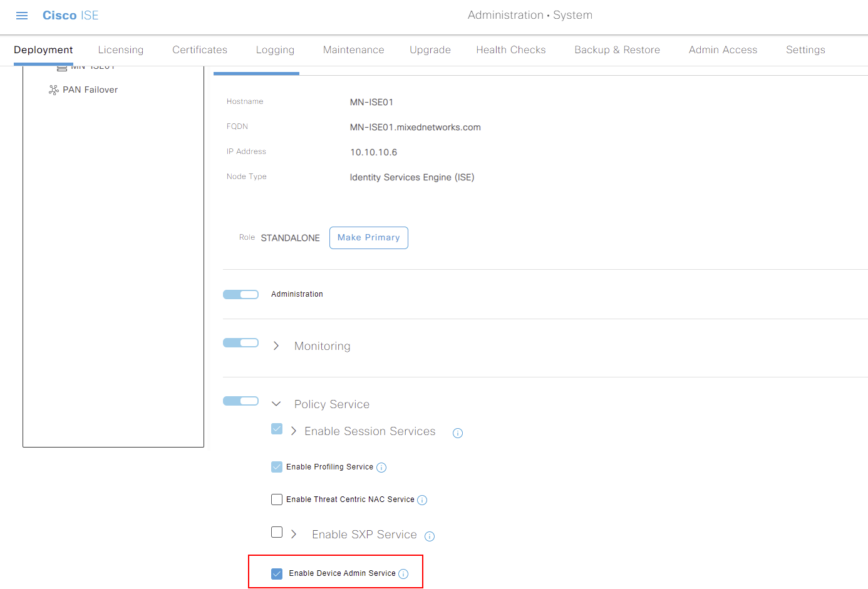Viewport: 868px width, 589px height.
Task: Expand Enable SXP Service chevron
Action: pos(294,534)
